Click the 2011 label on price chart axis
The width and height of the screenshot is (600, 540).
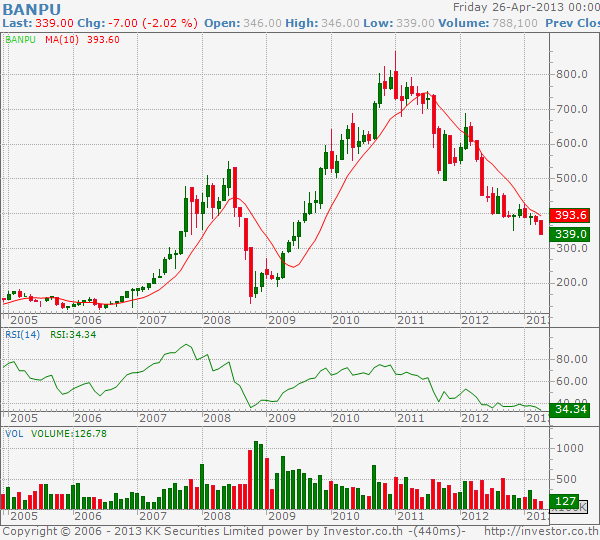[411, 320]
